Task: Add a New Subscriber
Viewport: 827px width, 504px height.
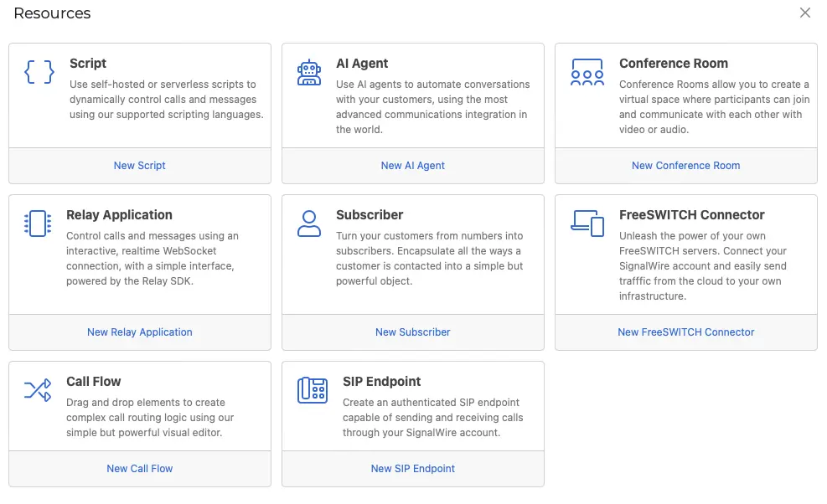Action: (x=413, y=332)
